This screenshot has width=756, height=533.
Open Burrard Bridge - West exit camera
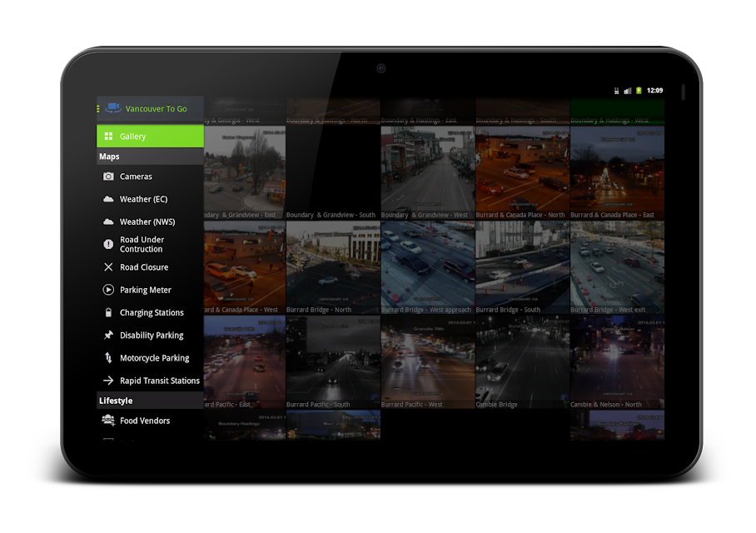pos(617,267)
